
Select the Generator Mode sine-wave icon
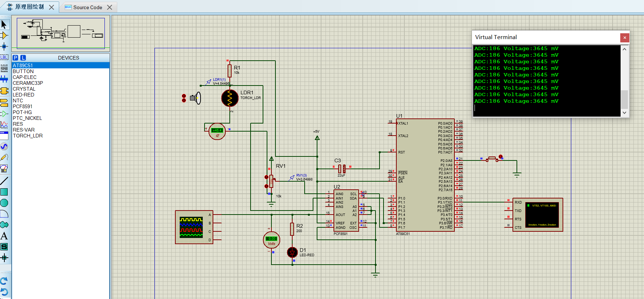click(4, 147)
